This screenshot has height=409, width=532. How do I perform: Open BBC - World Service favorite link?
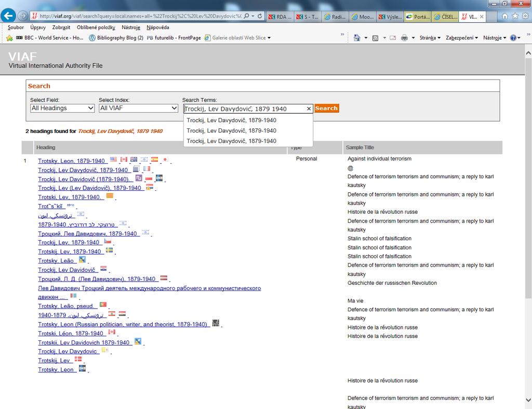[x=50, y=38]
